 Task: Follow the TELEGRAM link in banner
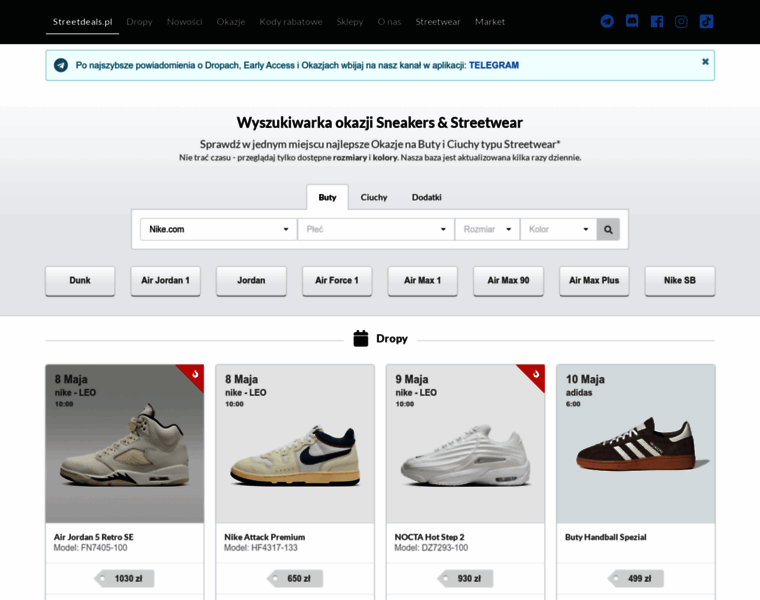[x=493, y=65]
